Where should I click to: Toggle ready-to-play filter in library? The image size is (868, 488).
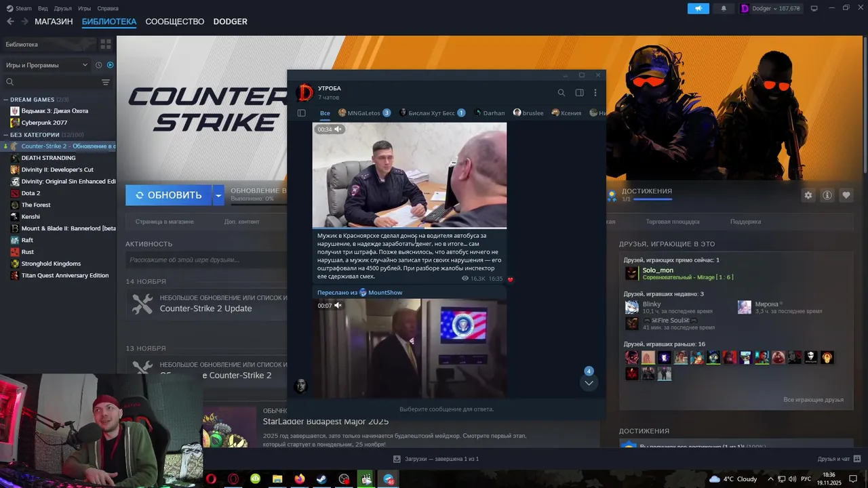tap(110, 65)
